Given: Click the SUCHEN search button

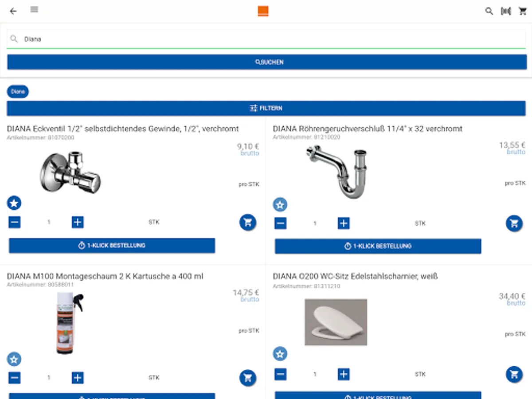Looking at the screenshot, I should coord(267,62).
